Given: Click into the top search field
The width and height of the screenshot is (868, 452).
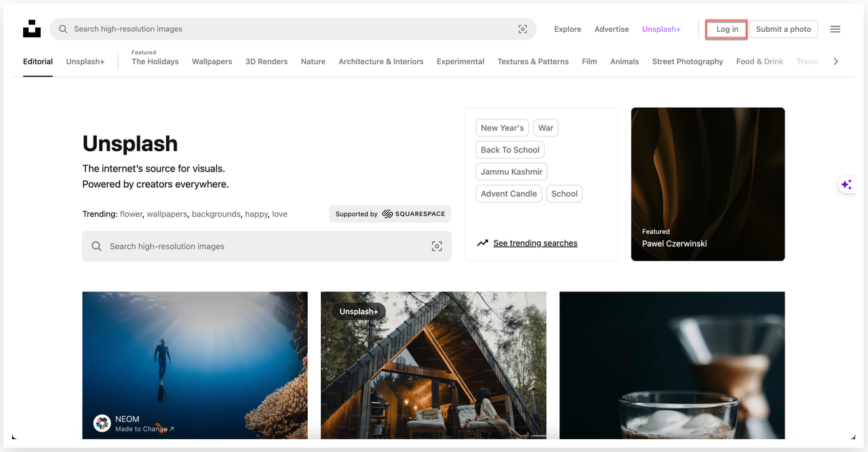Looking at the screenshot, I should (292, 29).
